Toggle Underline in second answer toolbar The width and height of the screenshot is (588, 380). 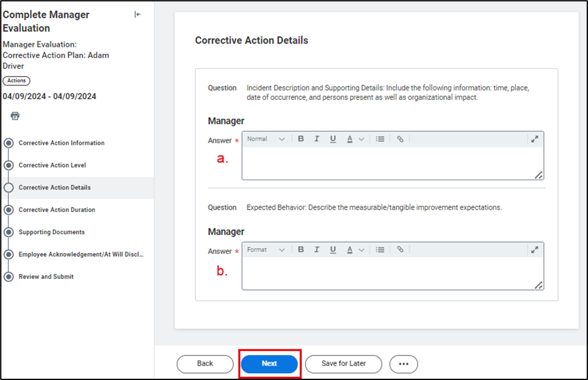tap(333, 250)
